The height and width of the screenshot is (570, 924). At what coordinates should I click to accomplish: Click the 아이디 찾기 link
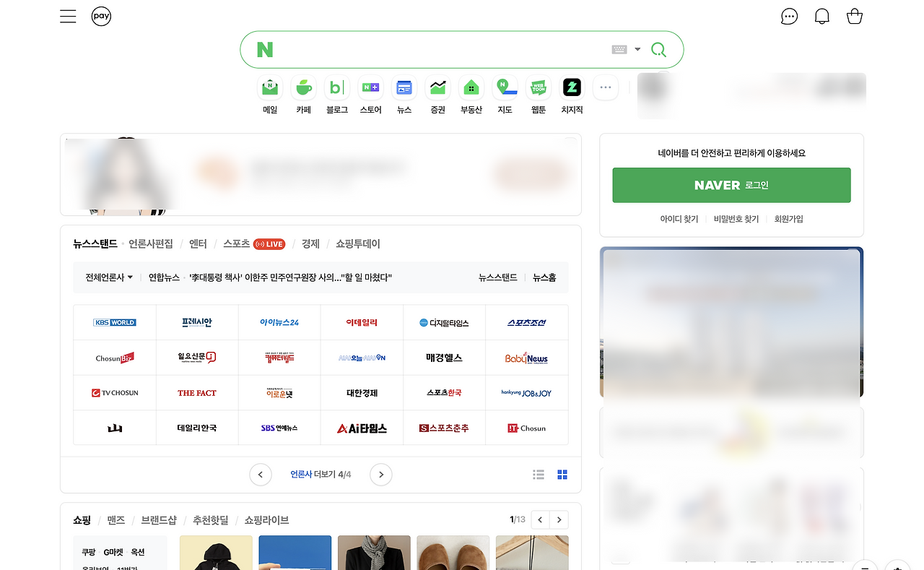coord(679,219)
